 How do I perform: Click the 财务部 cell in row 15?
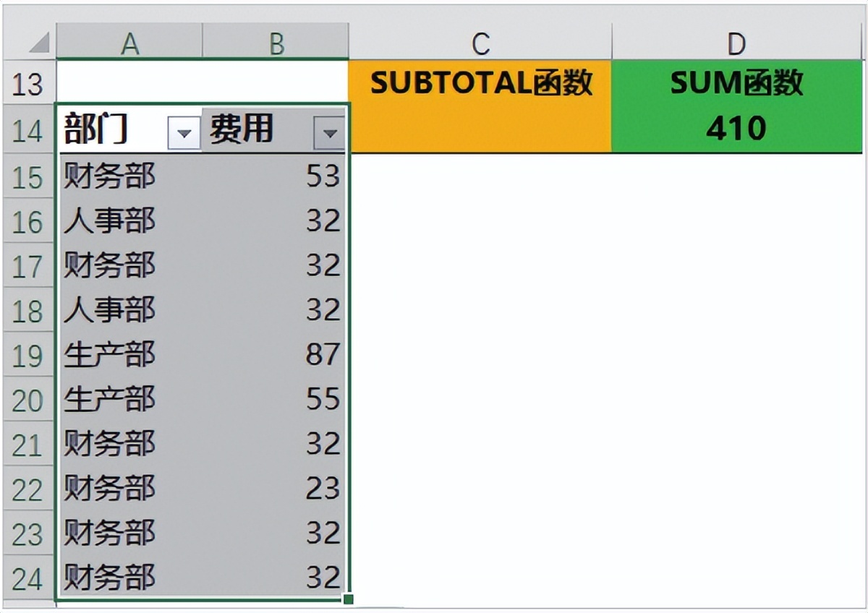pos(109,176)
